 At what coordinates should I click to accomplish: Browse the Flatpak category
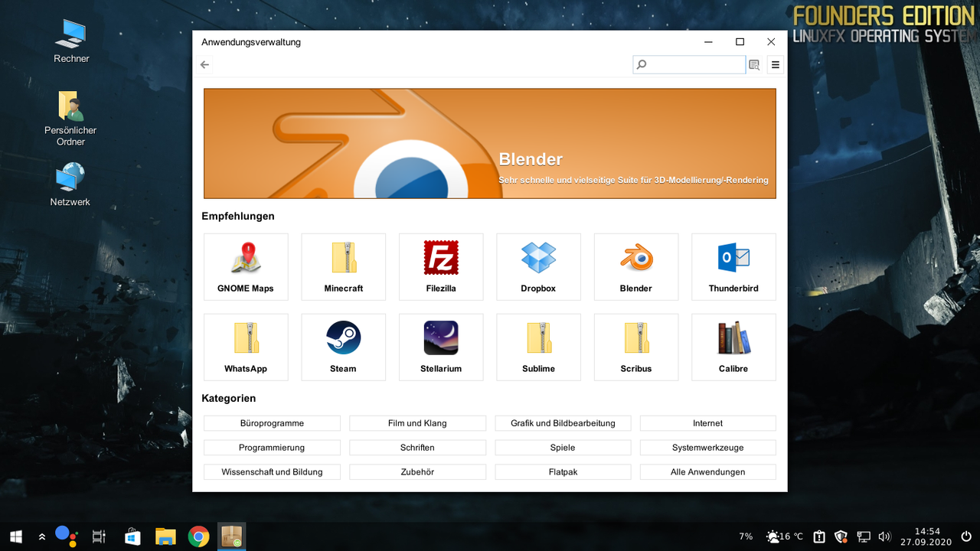[x=563, y=472]
